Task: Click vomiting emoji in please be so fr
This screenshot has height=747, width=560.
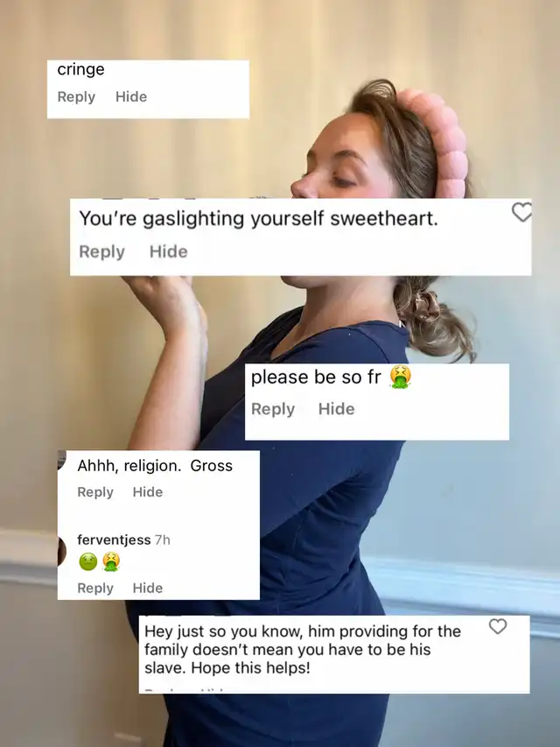Action: click(400, 377)
